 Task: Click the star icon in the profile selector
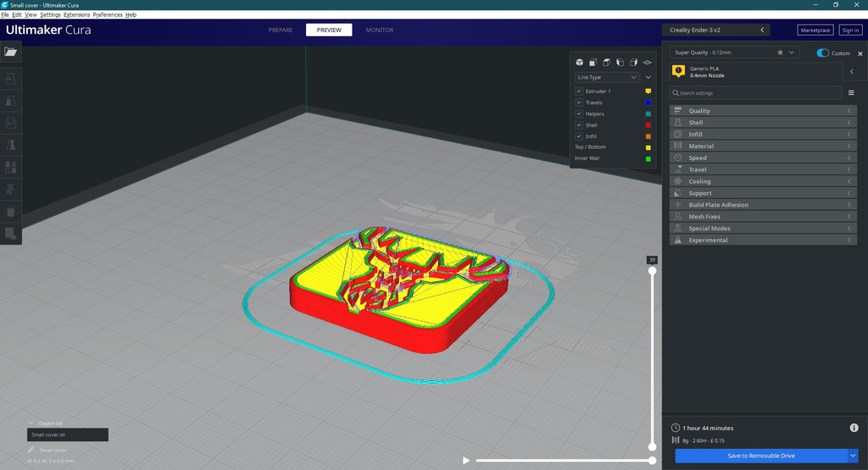780,53
